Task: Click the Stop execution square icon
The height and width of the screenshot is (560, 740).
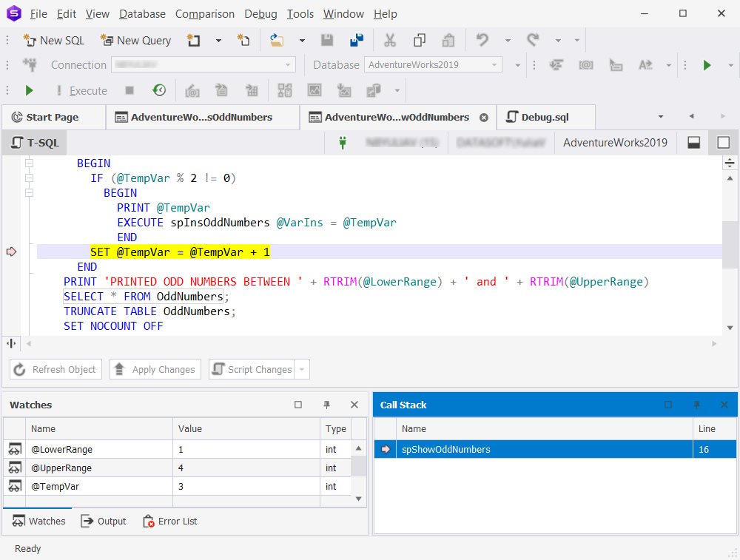Action: [x=129, y=90]
